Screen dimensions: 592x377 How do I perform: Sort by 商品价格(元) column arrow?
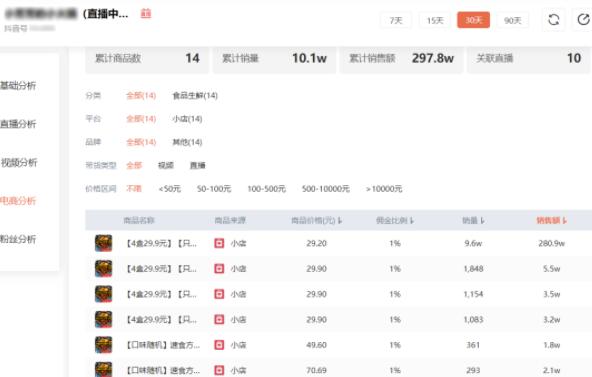pos(340,220)
